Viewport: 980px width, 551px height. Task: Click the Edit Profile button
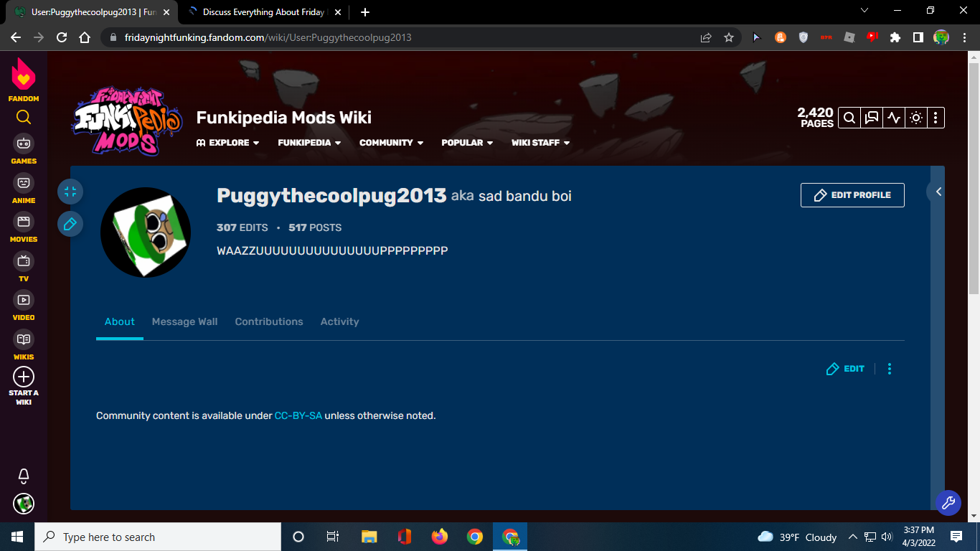click(x=852, y=195)
